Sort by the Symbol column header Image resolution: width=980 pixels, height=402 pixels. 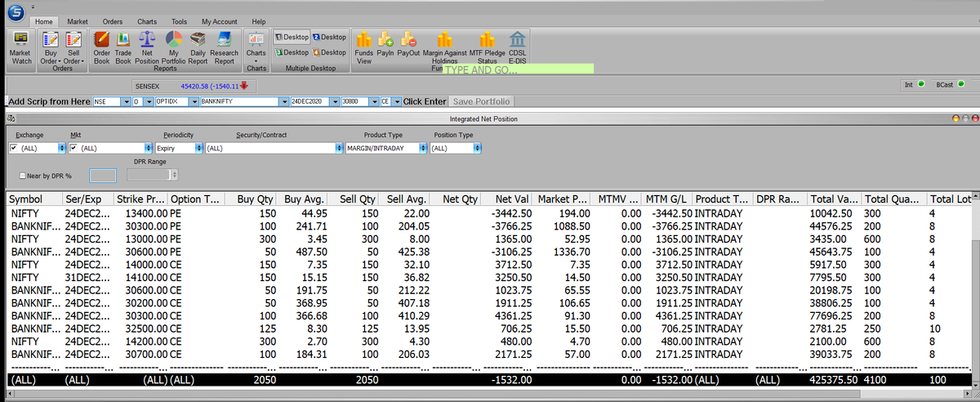(x=33, y=199)
